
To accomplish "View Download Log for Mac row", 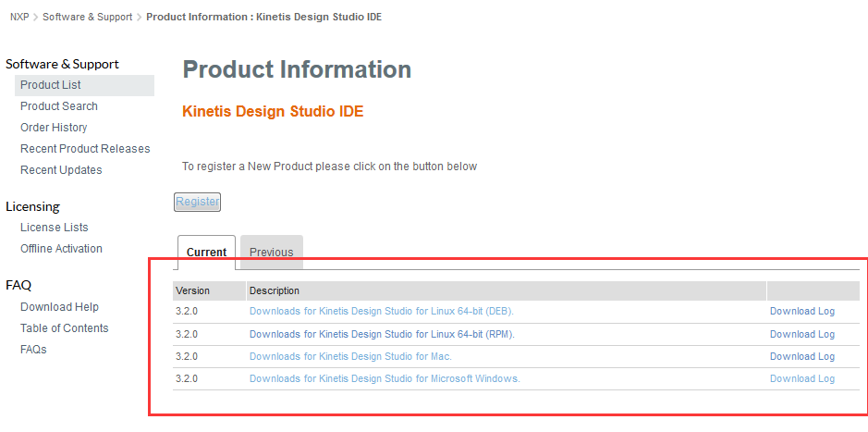I will 801,356.
